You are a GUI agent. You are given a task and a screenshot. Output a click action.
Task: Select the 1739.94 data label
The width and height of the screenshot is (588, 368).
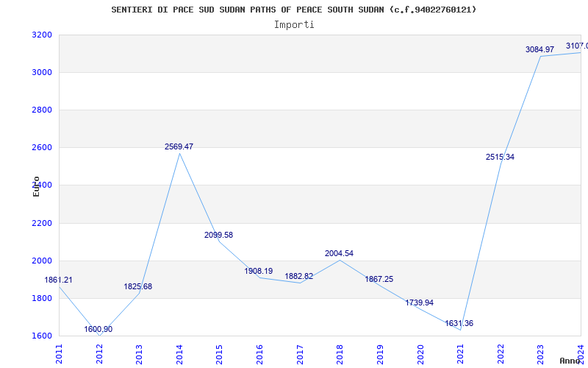click(x=419, y=303)
